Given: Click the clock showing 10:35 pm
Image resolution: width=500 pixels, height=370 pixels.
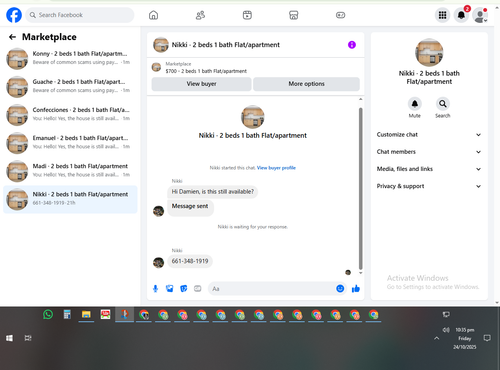Looking at the screenshot, I should coord(465,330).
